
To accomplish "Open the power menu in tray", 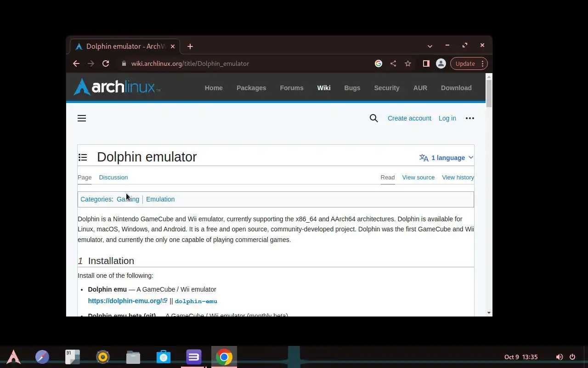I will pos(572,357).
